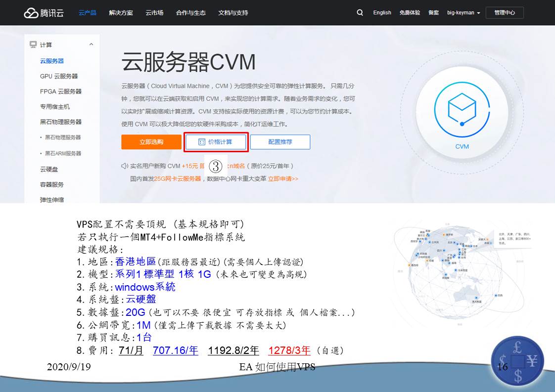The height and width of the screenshot is (392, 555).
Task: Select 黑石ARM服务器 in sidebar
Action: point(63,153)
